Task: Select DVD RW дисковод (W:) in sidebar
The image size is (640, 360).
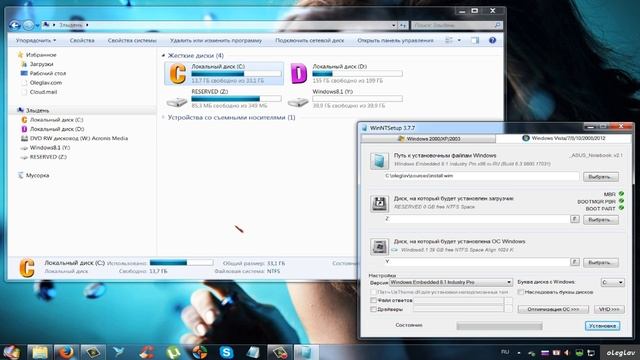Action: pyautogui.click(x=74, y=138)
